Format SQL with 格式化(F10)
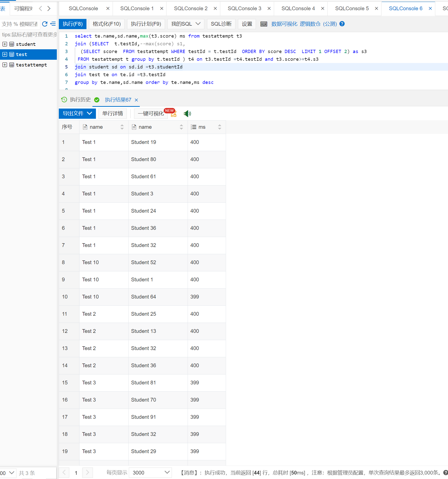This screenshot has height=479, width=448. tap(107, 24)
